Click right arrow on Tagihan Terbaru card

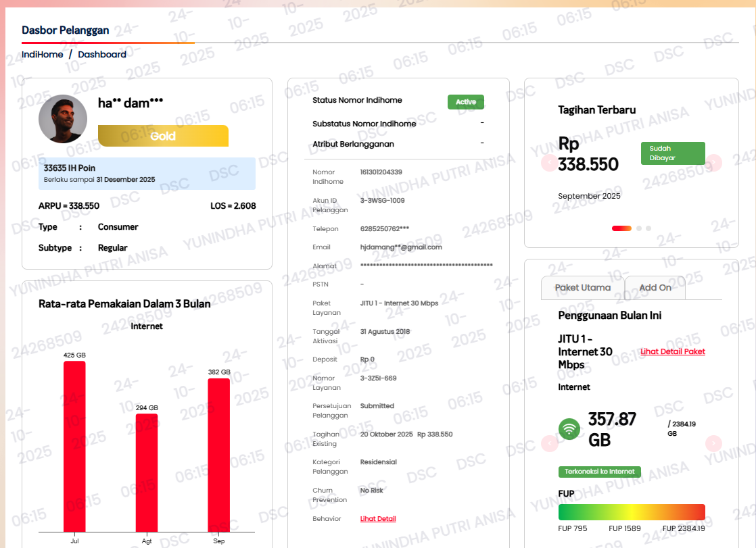point(714,163)
